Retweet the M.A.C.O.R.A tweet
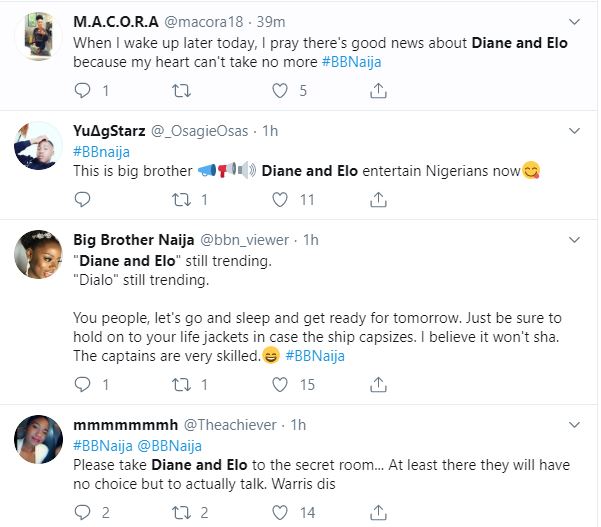The height and width of the screenshot is (527, 601). (182, 91)
